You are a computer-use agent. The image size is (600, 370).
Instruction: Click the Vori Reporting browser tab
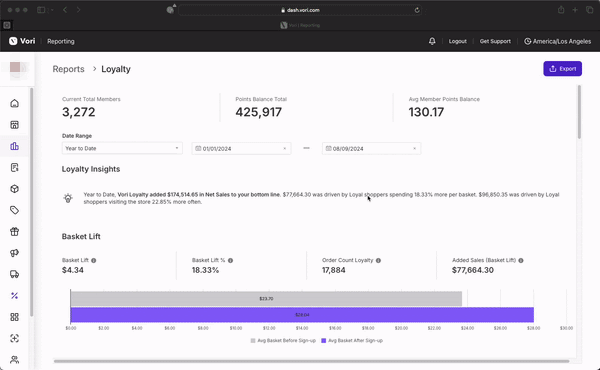(300, 25)
